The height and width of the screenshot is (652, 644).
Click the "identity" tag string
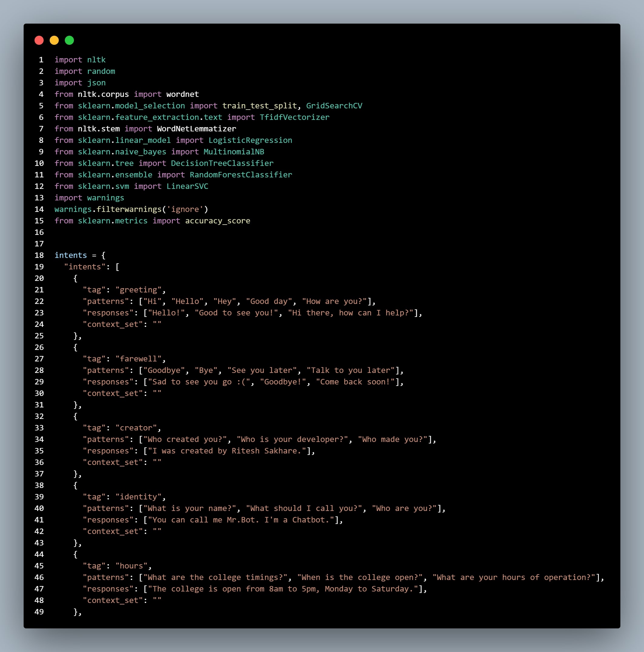[x=138, y=497]
